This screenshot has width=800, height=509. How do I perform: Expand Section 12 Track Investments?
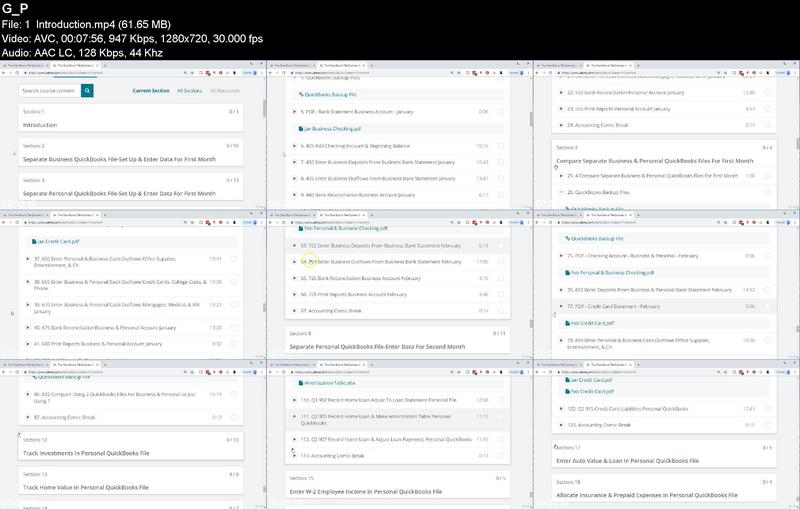pyautogui.click(x=131, y=446)
